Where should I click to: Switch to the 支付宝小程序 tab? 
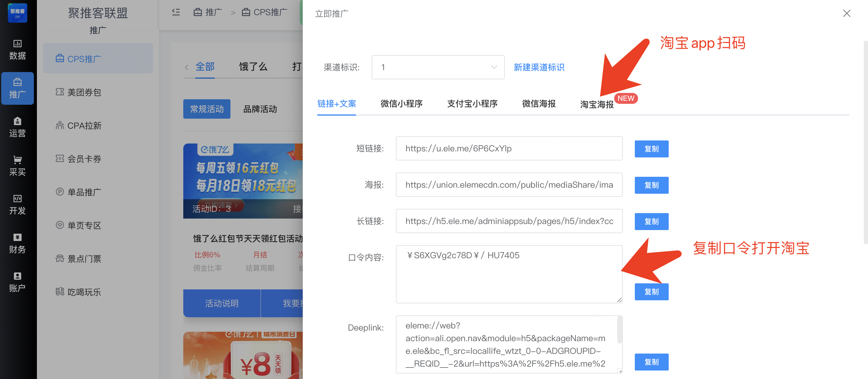[x=472, y=104]
